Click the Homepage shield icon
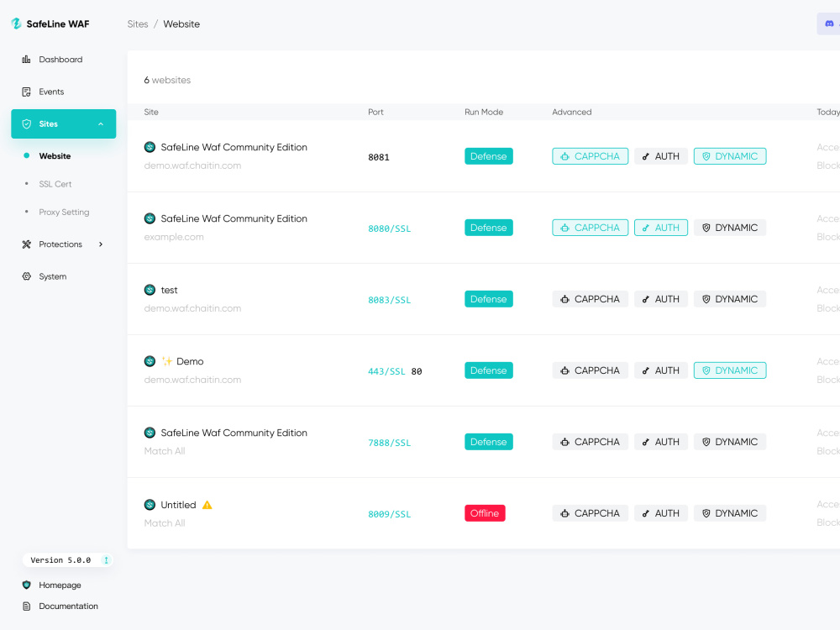 [26, 585]
